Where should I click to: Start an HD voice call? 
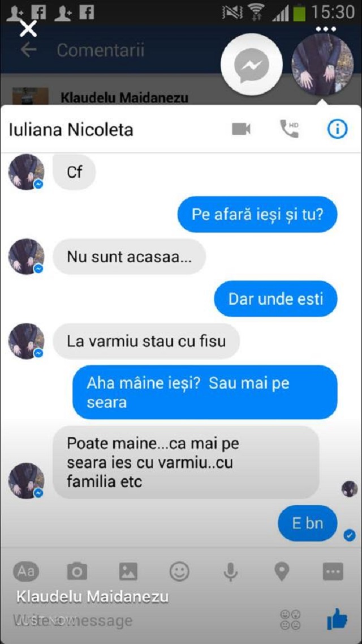click(290, 129)
